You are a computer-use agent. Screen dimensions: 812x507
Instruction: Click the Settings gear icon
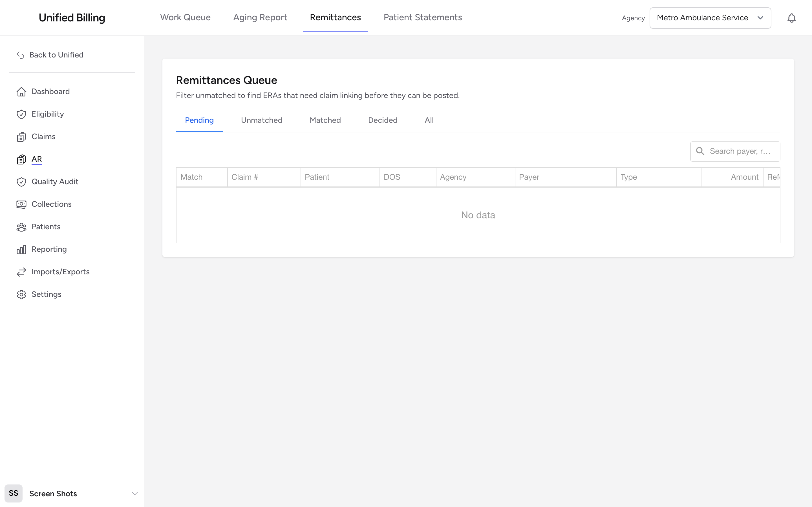(x=21, y=294)
